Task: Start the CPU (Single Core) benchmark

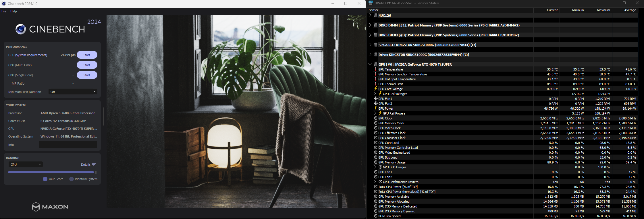Action: pos(87,75)
